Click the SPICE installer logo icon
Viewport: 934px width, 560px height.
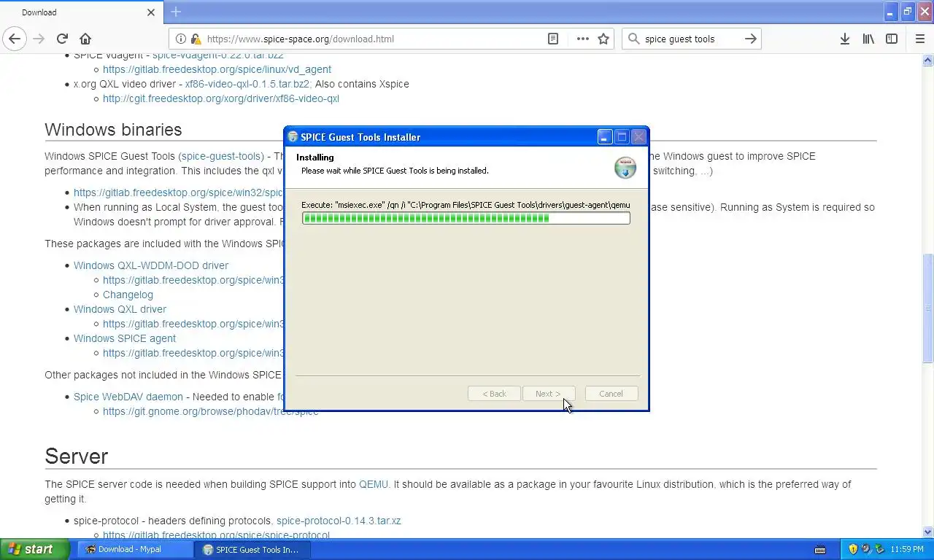tap(625, 167)
